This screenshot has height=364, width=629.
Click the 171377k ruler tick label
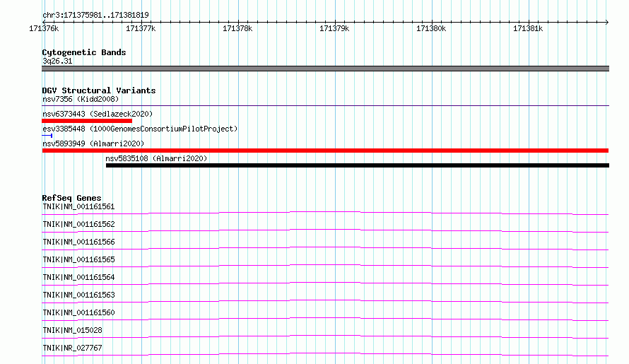[141, 28]
